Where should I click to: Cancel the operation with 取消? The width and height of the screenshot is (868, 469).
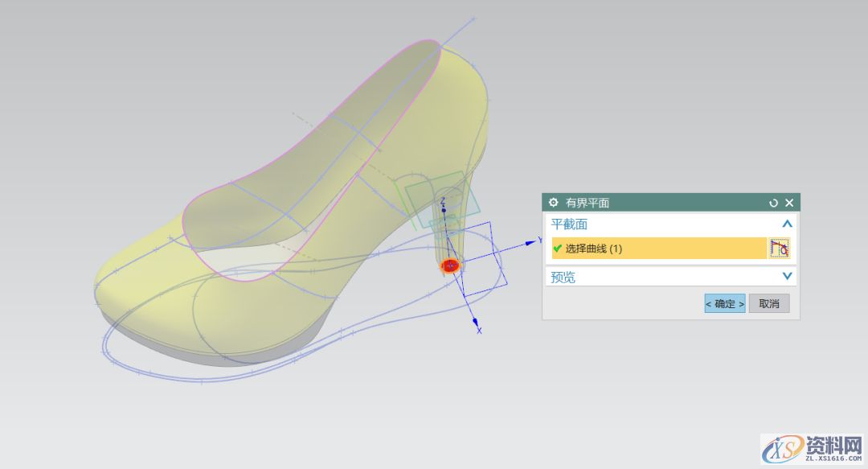click(769, 303)
